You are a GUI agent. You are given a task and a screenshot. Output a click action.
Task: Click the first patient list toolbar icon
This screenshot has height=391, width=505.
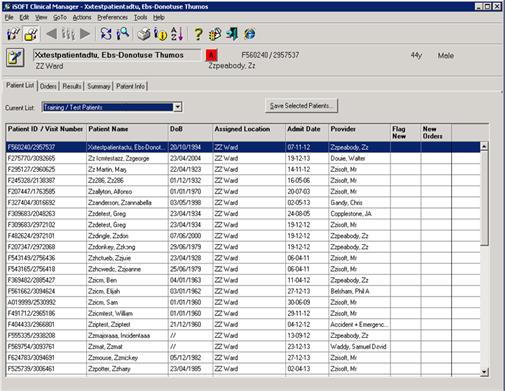click(x=13, y=34)
